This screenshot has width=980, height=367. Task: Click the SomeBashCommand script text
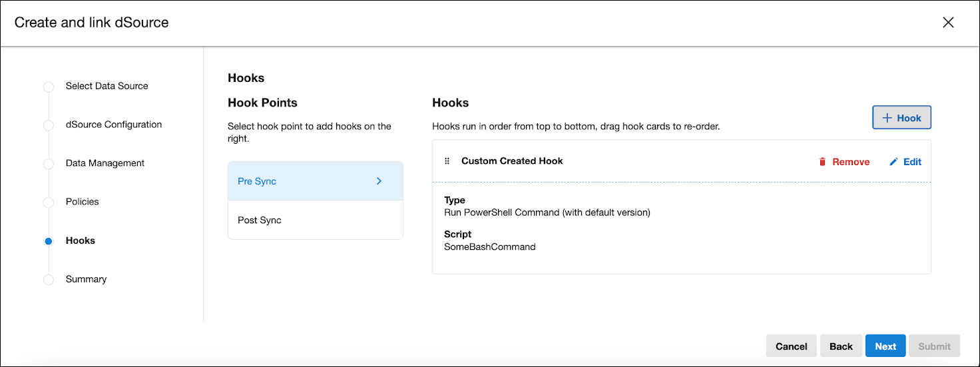point(489,246)
